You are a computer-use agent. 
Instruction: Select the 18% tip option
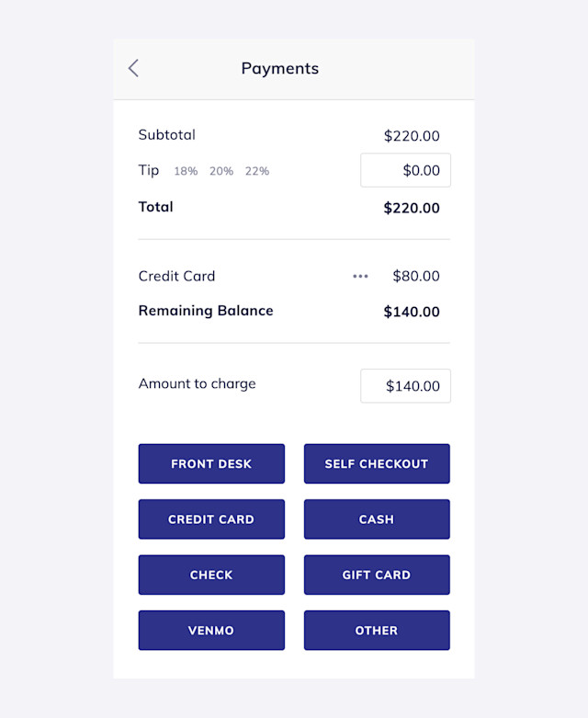(186, 171)
